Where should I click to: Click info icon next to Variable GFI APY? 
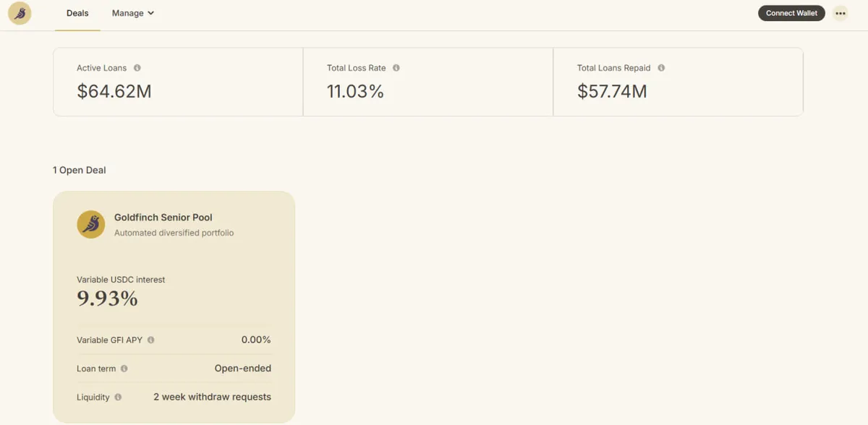pyautogui.click(x=151, y=340)
